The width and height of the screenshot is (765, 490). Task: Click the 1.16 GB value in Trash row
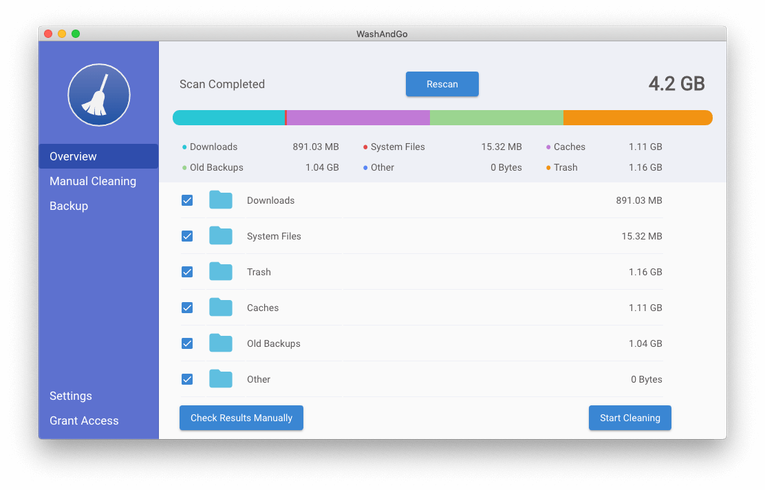[645, 272]
